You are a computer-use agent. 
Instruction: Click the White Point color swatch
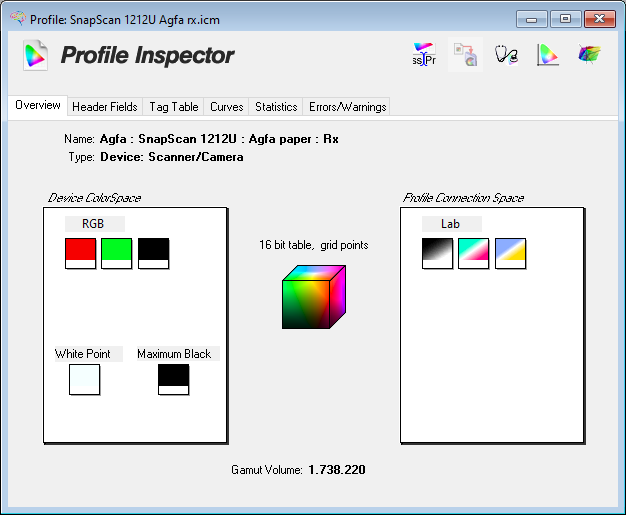[x=84, y=379]
